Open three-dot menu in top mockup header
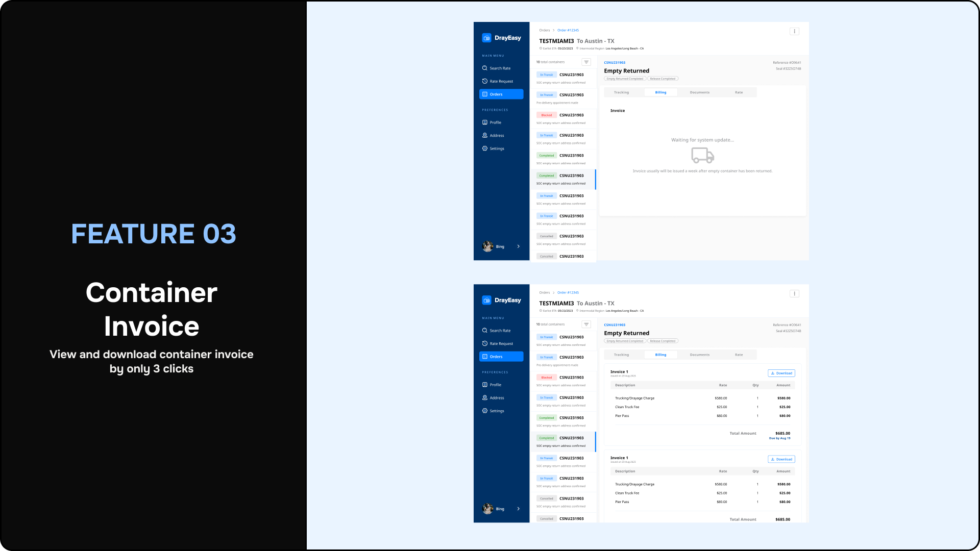This screenshot has height=551, width=980. click(794, 32)
